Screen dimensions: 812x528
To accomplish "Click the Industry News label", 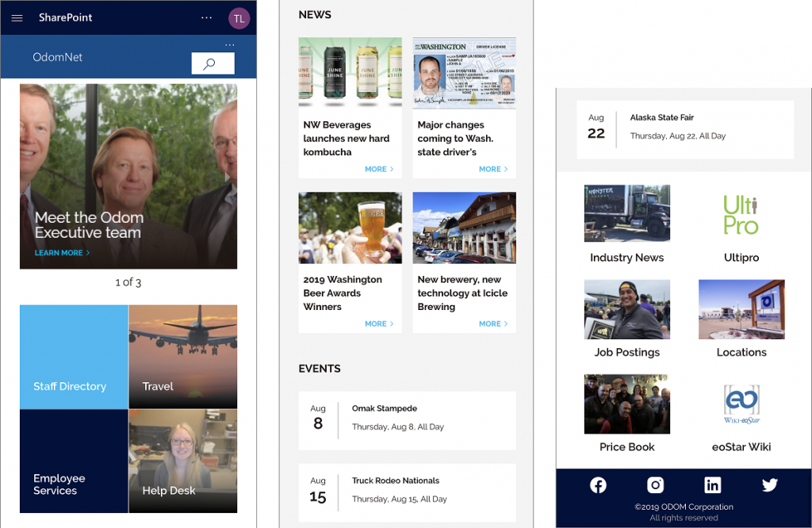I will click(627, 258).
